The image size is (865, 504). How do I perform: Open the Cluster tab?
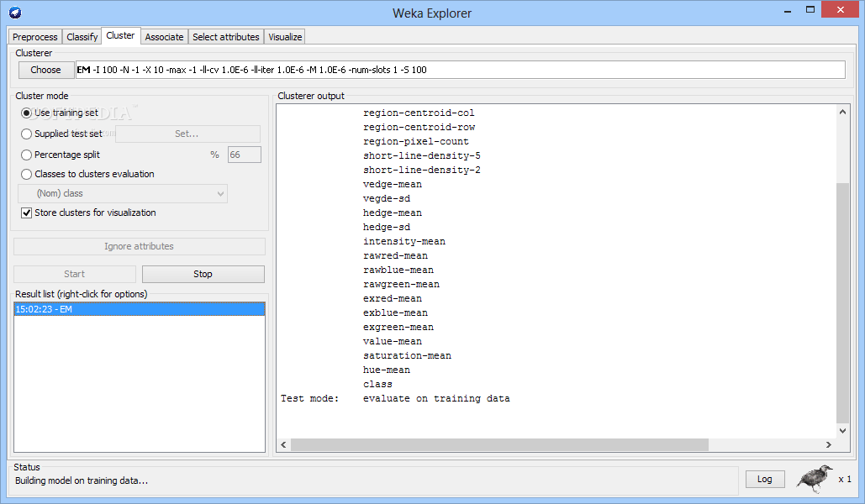(120, 35)
